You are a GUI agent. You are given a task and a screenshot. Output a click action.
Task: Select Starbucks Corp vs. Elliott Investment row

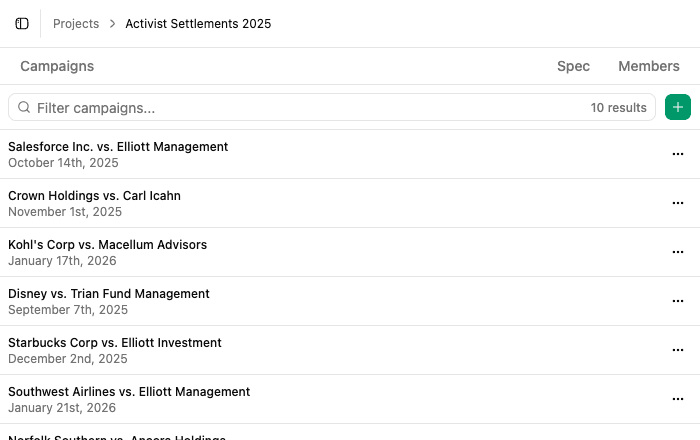[x=115, y=343]
